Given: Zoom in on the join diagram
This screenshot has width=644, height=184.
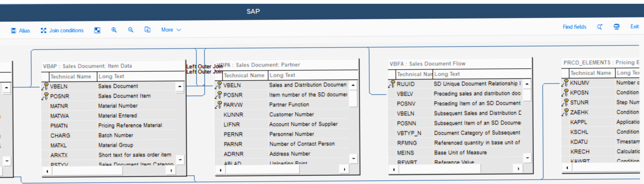Looking at the screenshot, I should [114, 30].
